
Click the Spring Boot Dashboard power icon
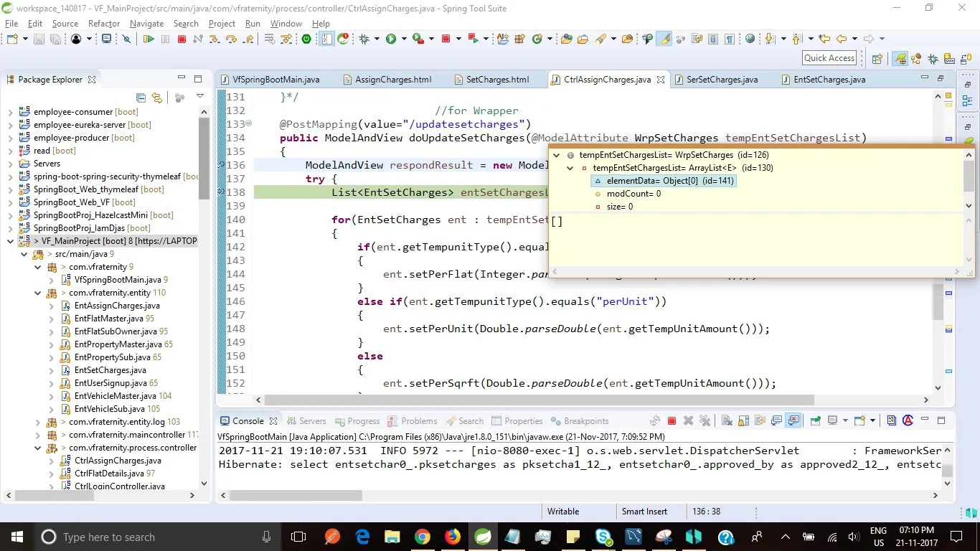pos(306,39)
